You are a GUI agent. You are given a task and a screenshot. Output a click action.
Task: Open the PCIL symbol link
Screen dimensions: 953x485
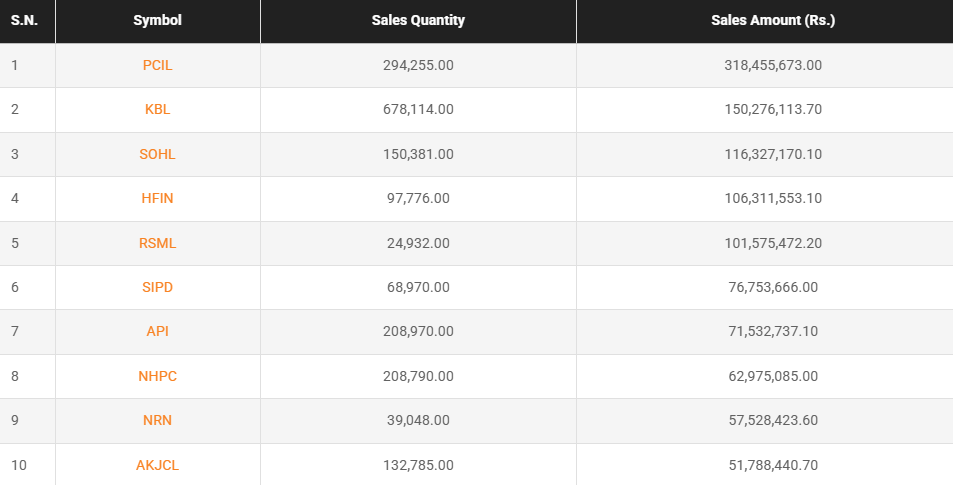(x=157, y=65)
